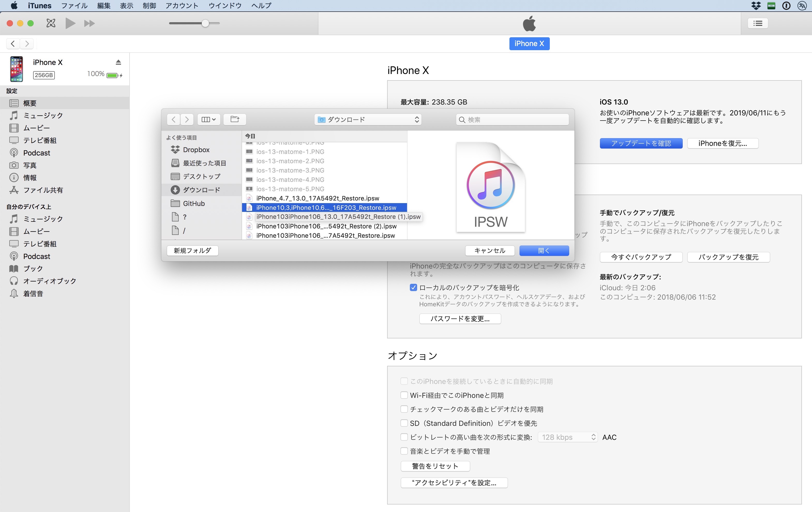This screenshot has height=512, width=812.
Task: Select the Restore (2).ipsw file
Action: pos(324,226)
